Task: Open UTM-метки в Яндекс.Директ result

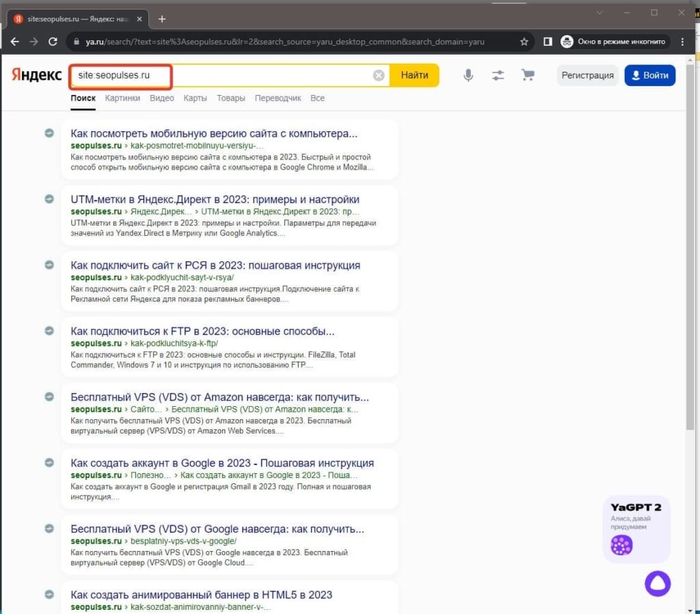Action: click(x=215, y=199)
